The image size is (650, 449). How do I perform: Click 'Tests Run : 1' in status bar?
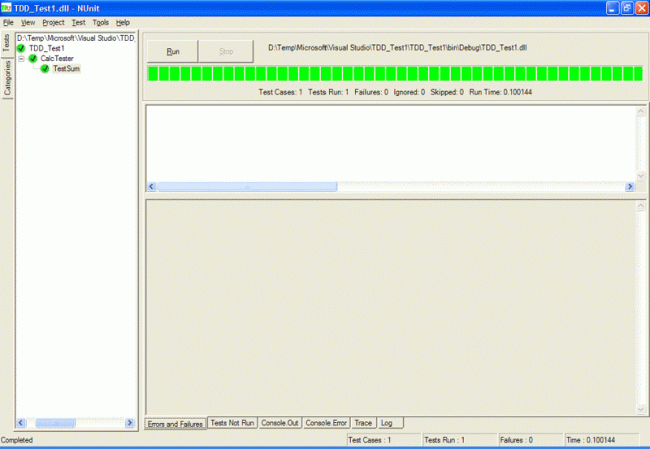coord(444,440)
